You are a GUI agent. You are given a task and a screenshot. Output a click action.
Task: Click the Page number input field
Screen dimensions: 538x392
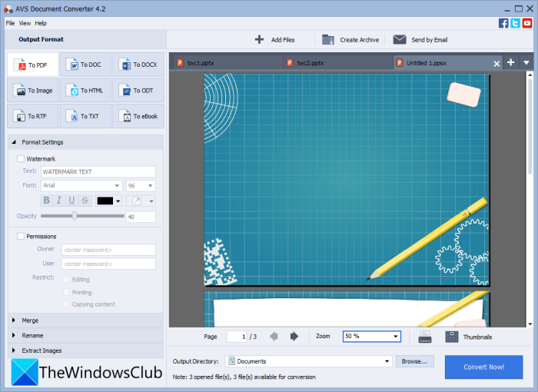coord(237,337)
